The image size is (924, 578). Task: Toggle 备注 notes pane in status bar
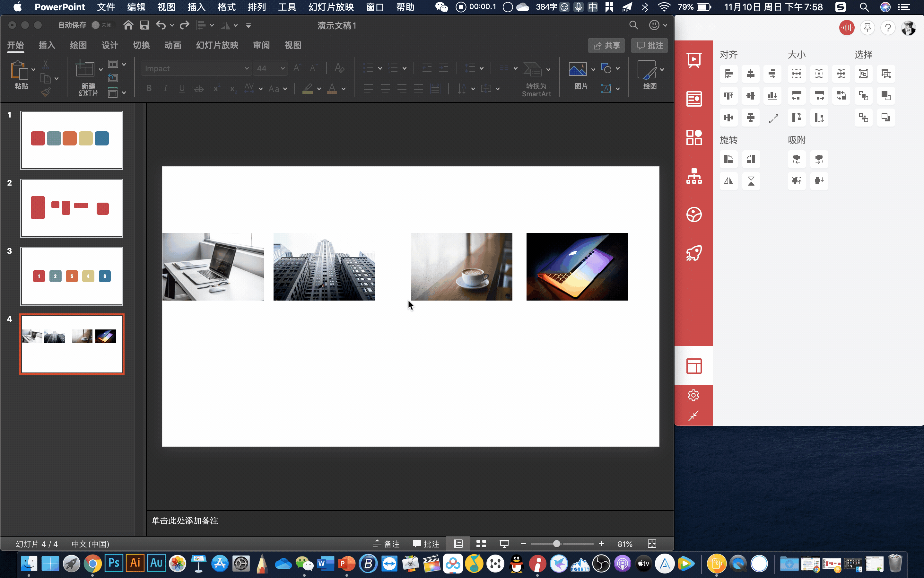(386, 544)
